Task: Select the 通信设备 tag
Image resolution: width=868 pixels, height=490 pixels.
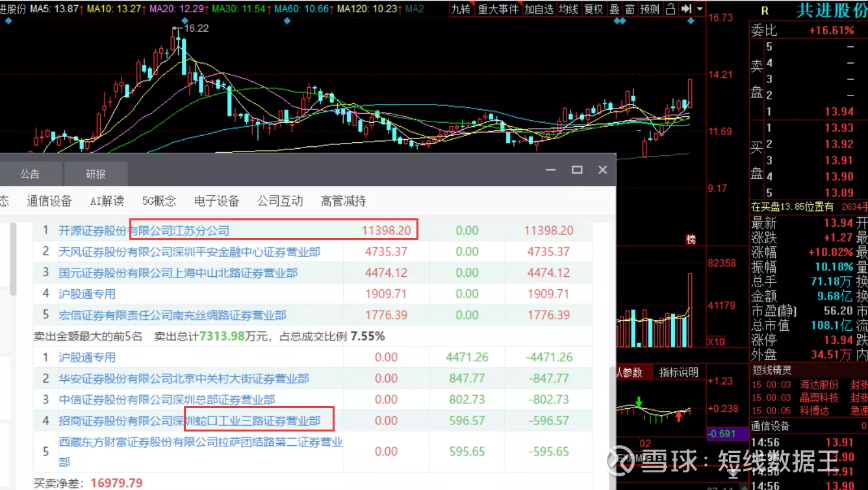Action: 49,201
